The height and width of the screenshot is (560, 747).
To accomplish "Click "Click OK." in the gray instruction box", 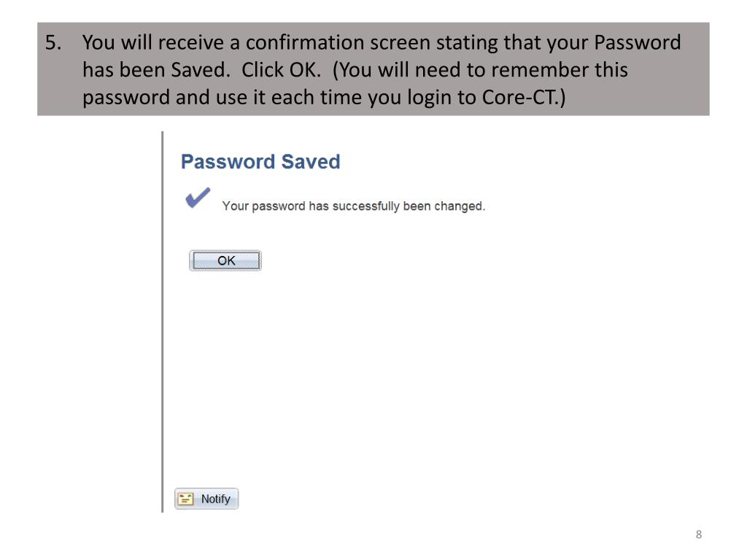I will coord(281,70).
